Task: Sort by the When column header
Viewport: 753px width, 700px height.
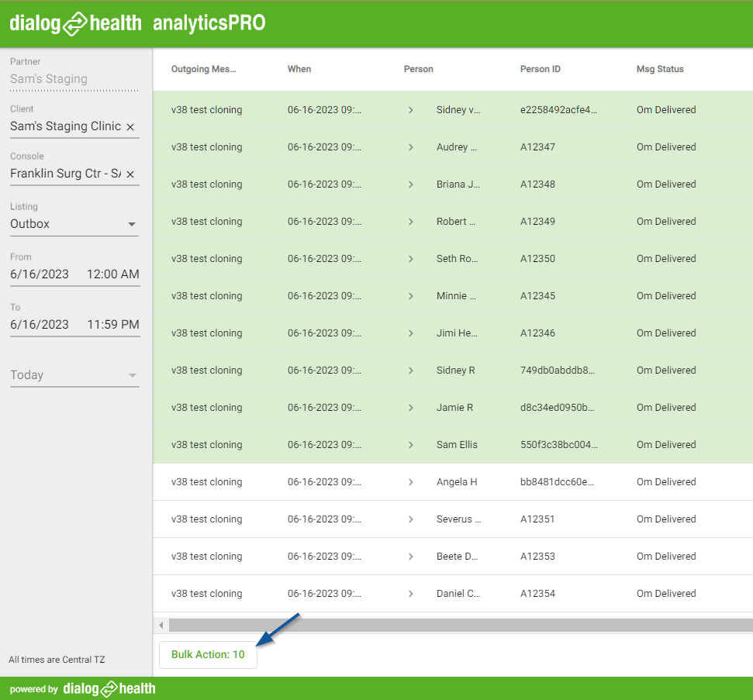Action: point(299,69)
